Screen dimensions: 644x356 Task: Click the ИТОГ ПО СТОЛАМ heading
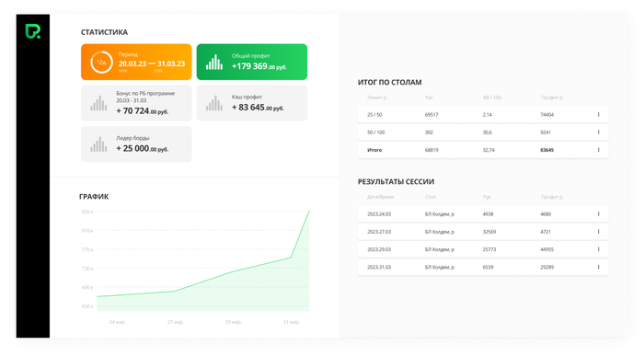[x=390, y=82]
